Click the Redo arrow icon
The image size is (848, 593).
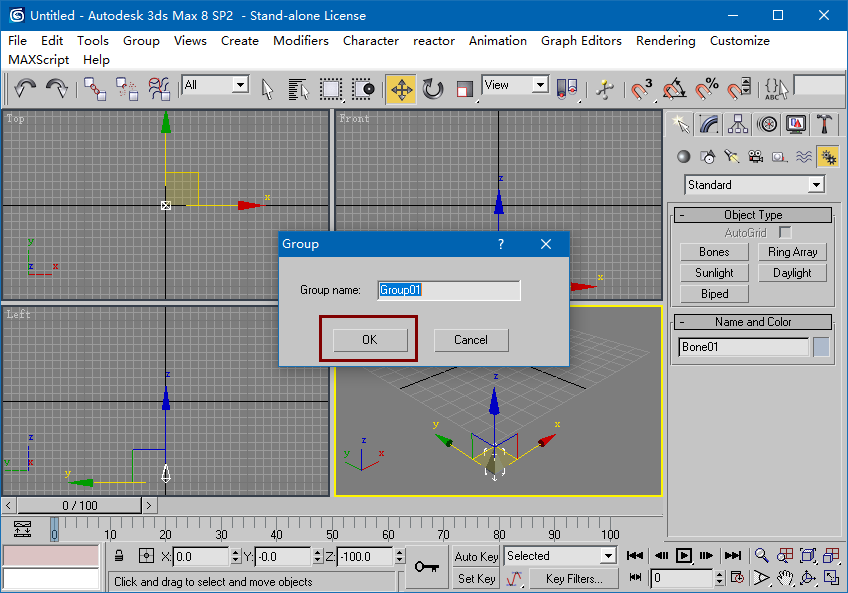click(56, 88)
